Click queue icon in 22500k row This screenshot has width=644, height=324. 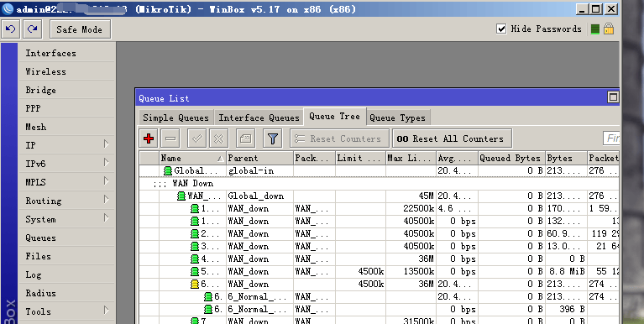coord(195,209)
